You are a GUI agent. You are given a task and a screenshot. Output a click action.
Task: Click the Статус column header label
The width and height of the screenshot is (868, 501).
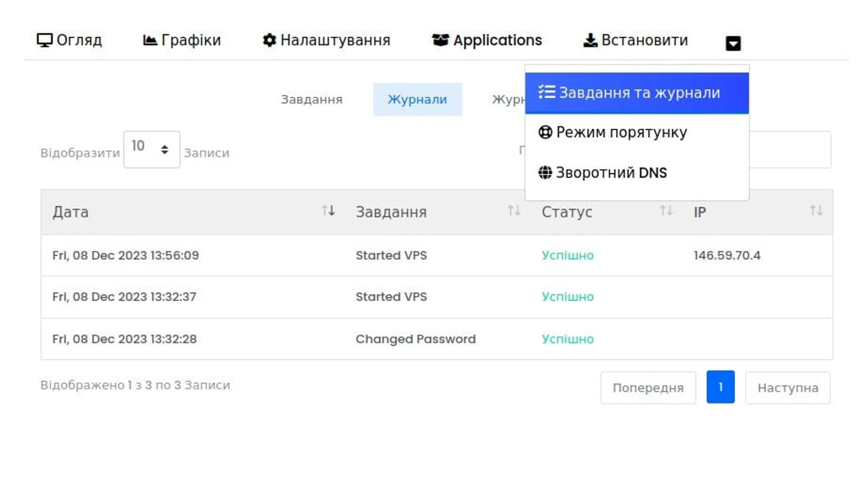[567, 212]
